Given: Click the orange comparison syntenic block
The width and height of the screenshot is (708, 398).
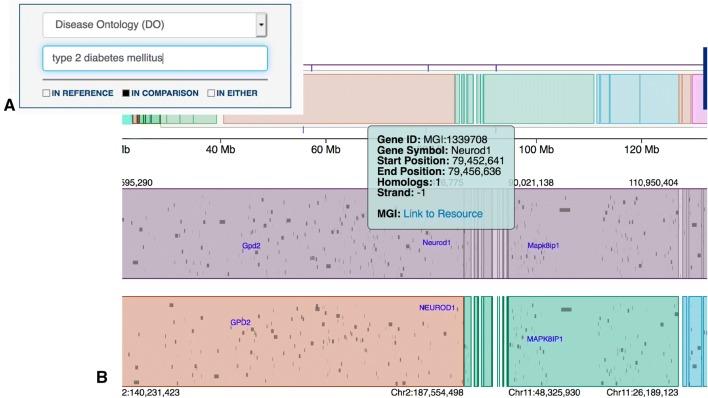Looking at the screenshot, I should [x=293, y=341].
